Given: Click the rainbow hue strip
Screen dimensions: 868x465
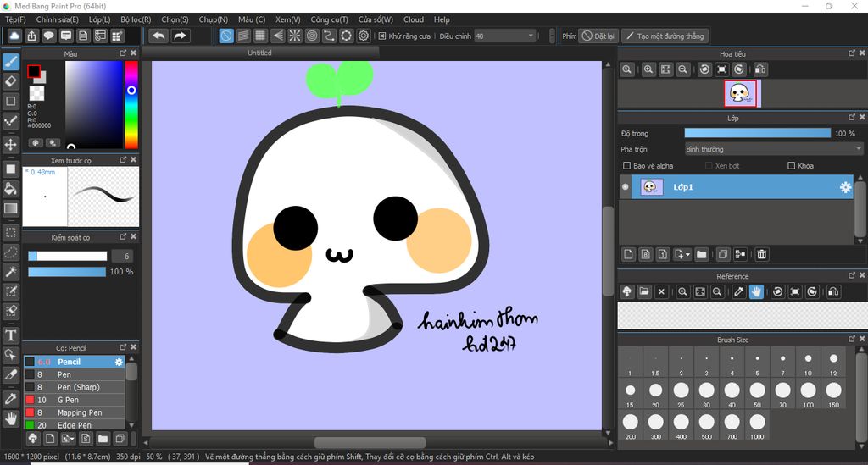Looking at the screenshot, I should click(x=131, y=104).
